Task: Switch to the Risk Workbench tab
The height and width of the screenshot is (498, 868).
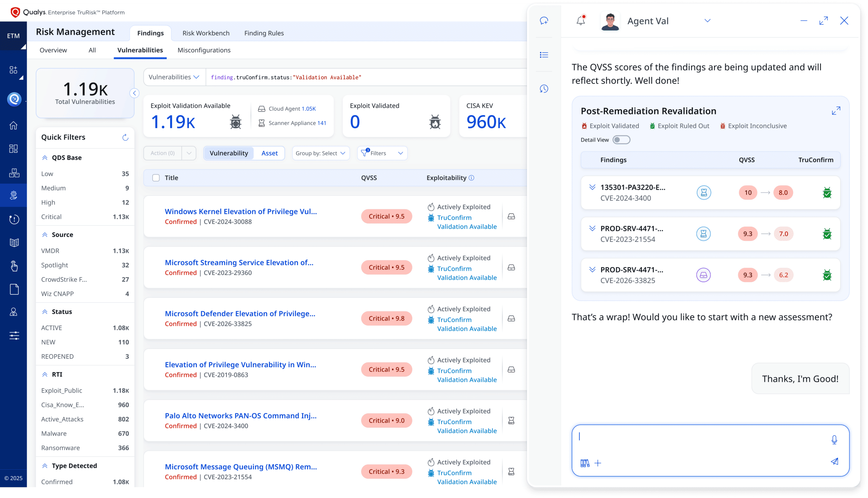Action: [x=206, y=33]
